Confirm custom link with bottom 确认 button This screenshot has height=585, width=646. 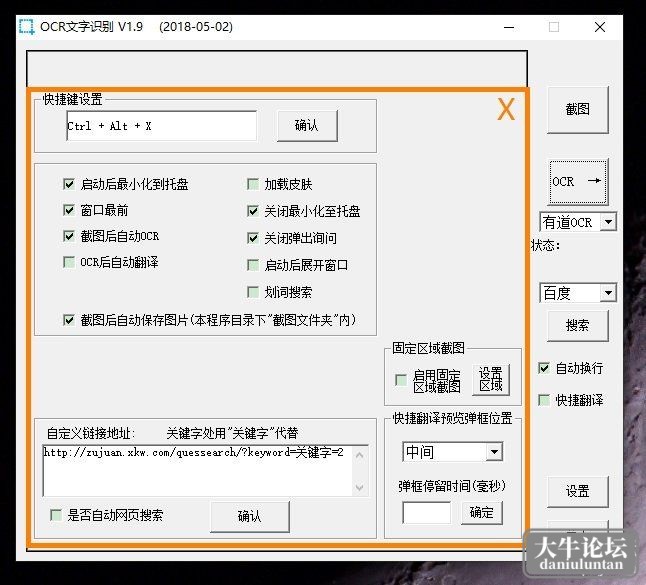point(250,517)
